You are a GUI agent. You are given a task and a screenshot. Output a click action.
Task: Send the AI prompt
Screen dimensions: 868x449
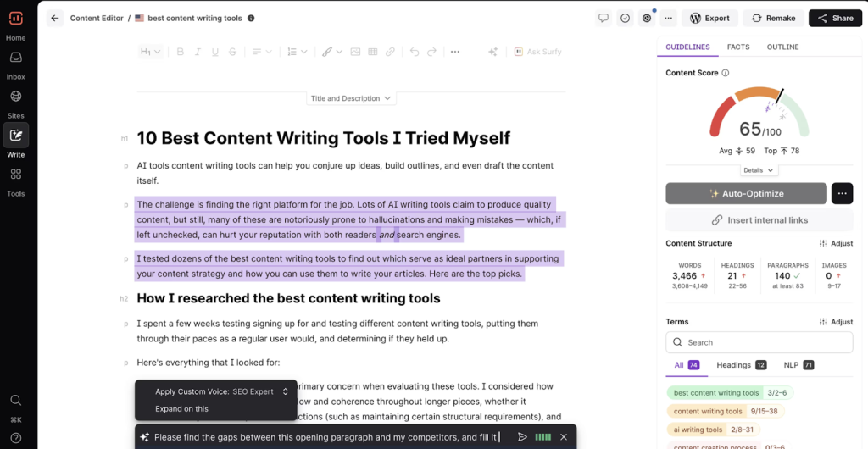tap(522, 437)
